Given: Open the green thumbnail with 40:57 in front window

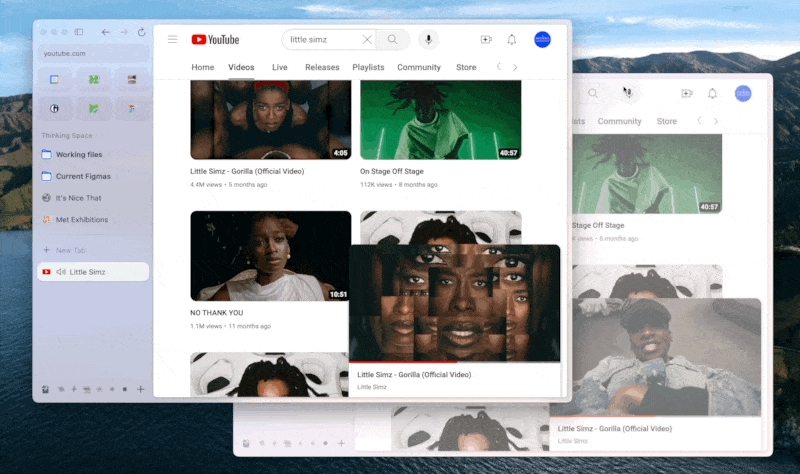Looking at the screenshot, I should (440, 120).
